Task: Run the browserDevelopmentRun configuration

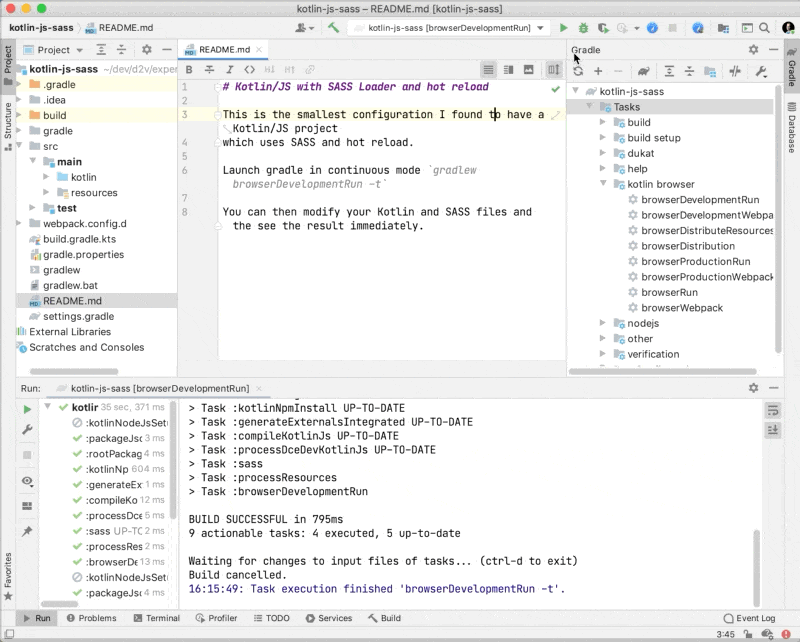Action: coord(563,28)
